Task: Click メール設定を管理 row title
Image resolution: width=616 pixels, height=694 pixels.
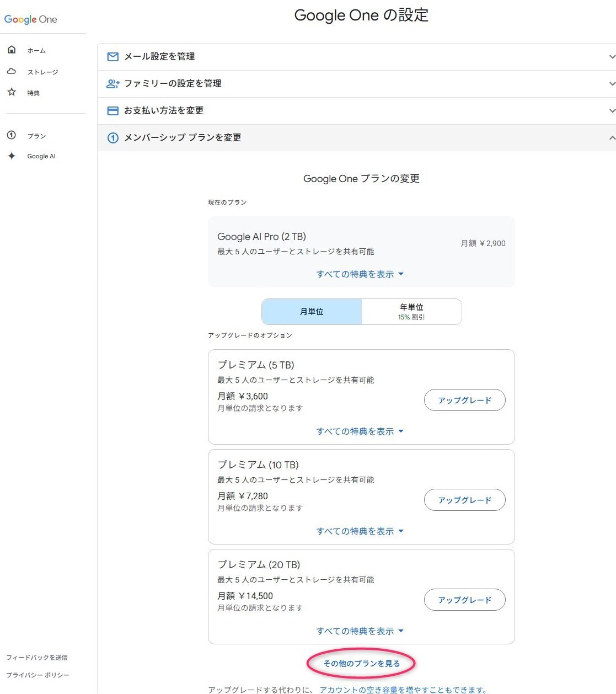Action: coord(159,56)
